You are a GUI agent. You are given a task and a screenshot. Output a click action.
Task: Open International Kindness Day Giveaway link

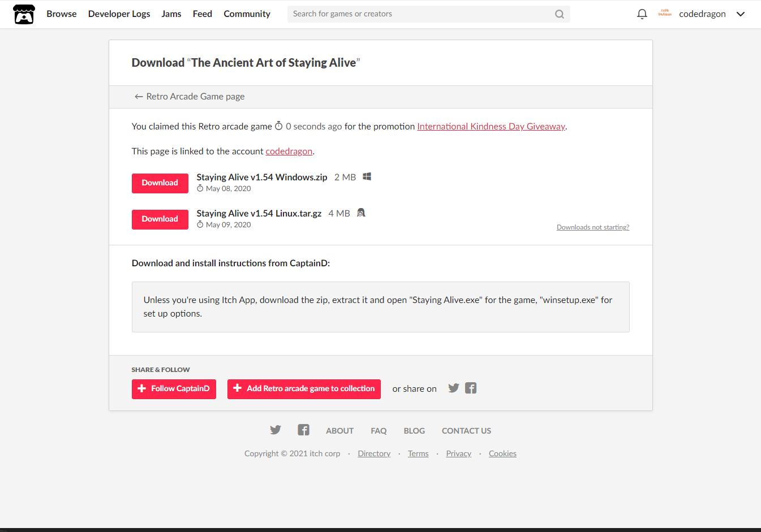pos(491,126)
